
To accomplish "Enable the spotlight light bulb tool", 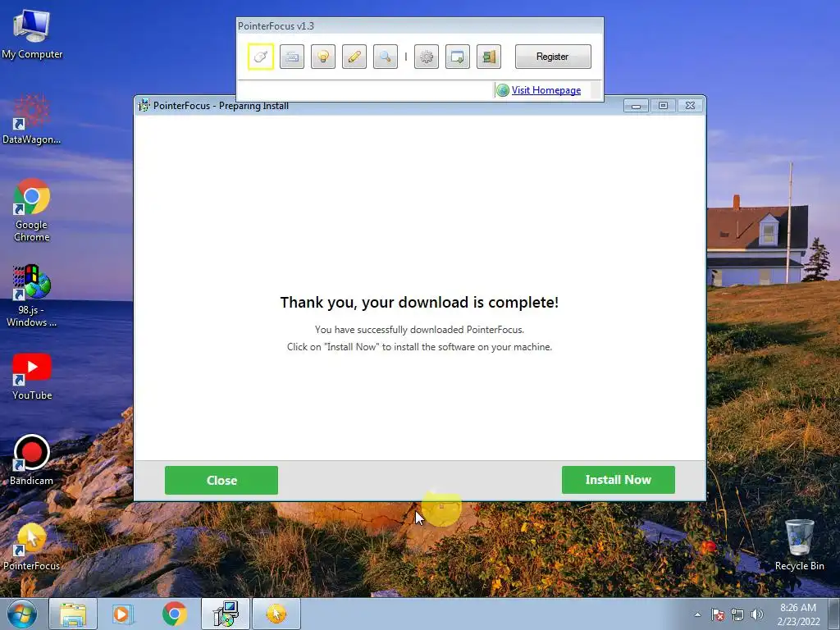I will 323,57.
